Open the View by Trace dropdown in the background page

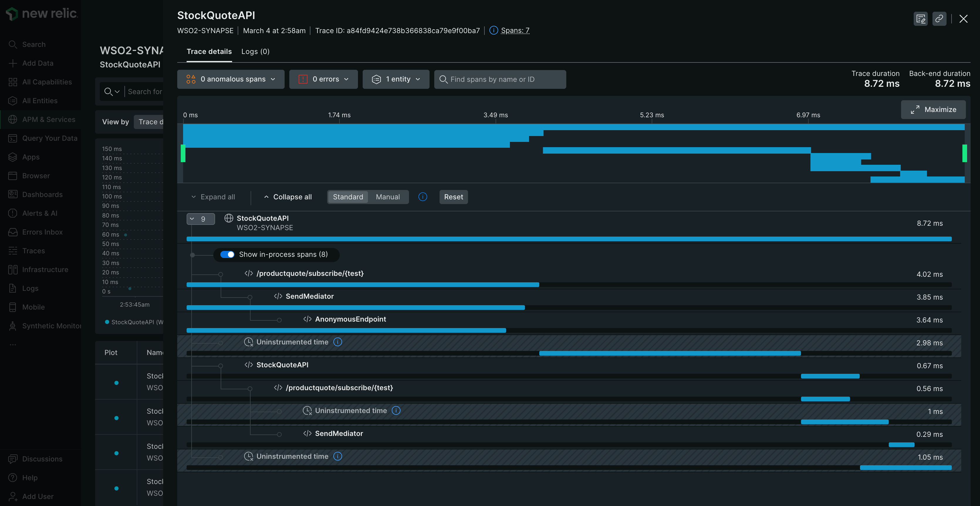pos(149,122)
